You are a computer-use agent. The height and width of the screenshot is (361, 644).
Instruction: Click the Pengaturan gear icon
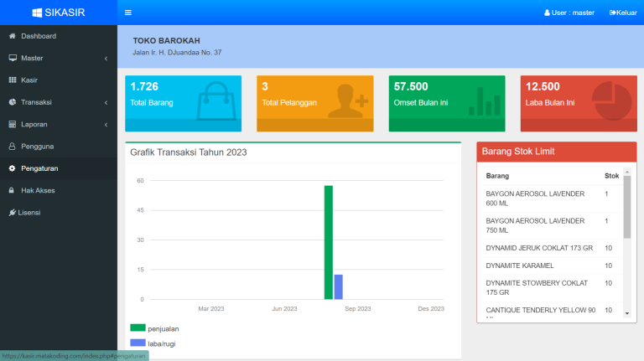tap(12, 168)
